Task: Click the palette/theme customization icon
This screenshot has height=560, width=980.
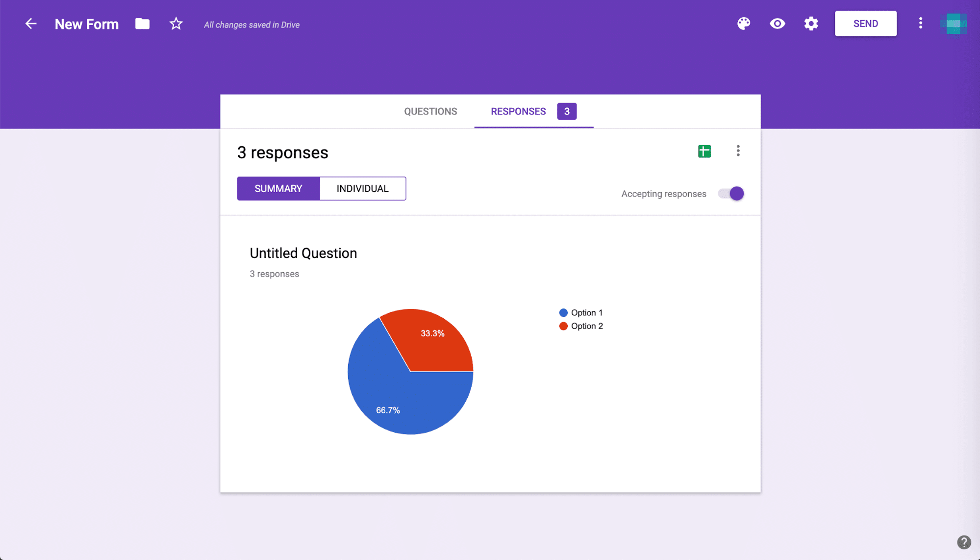Action: tap(744, 24)
